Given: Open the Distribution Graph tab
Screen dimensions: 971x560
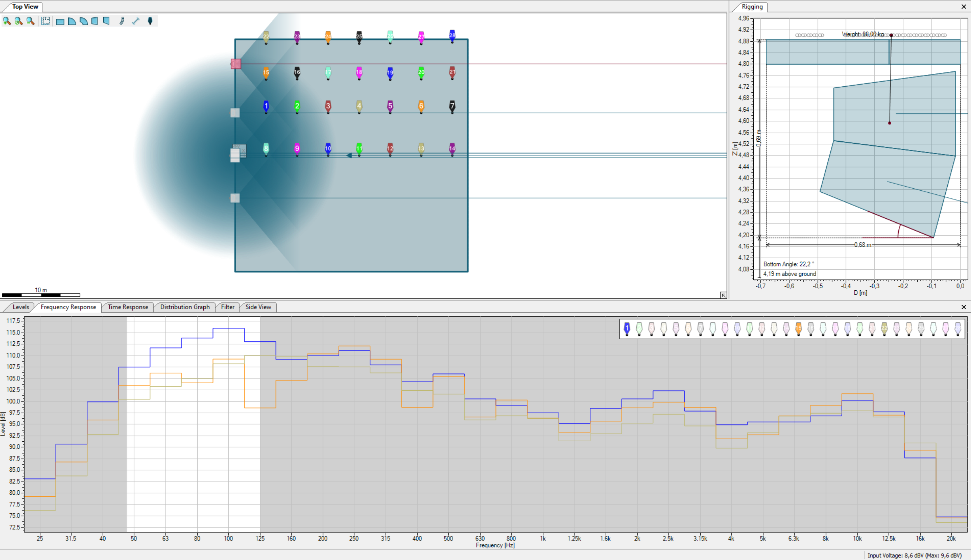Looking at the screenshot, I should tap(185, 307).
